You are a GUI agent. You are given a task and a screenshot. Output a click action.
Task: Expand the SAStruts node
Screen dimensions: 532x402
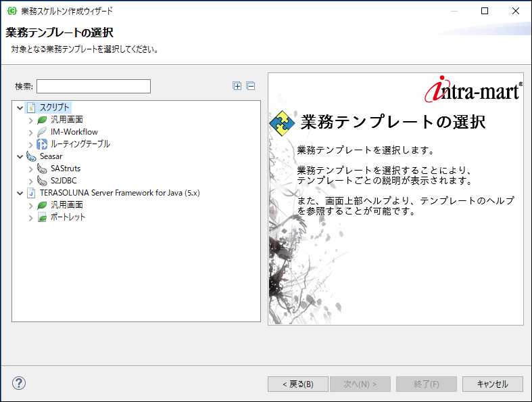[31, 169]
